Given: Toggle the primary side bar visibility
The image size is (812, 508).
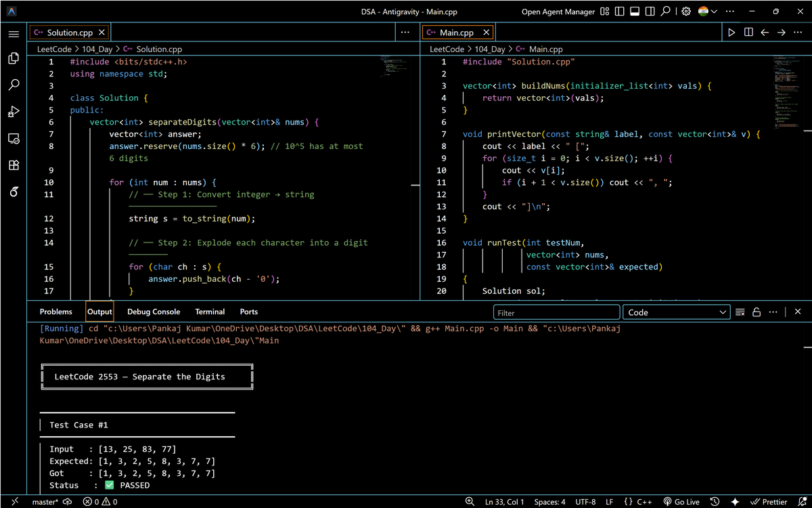Looking at the screenshot, I should pyautogui.click(x=620, y=12).
